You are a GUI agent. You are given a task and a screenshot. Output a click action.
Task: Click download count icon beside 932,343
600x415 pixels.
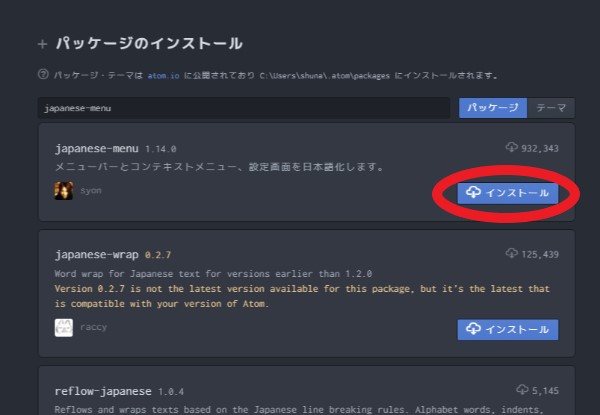(512, 147)
